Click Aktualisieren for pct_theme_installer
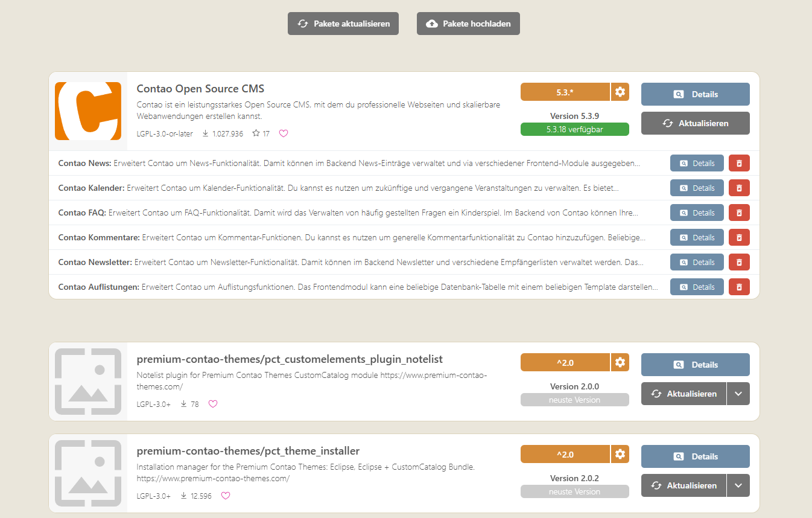Screen dimensions: 812x518 [684, 485]
